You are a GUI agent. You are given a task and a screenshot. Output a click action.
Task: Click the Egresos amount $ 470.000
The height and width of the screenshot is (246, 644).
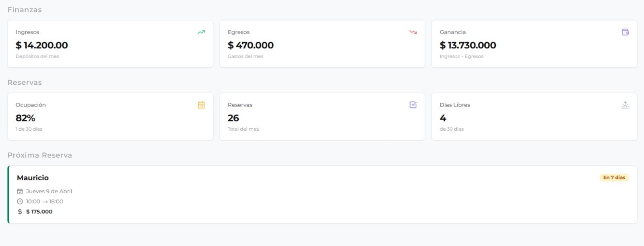251,45
